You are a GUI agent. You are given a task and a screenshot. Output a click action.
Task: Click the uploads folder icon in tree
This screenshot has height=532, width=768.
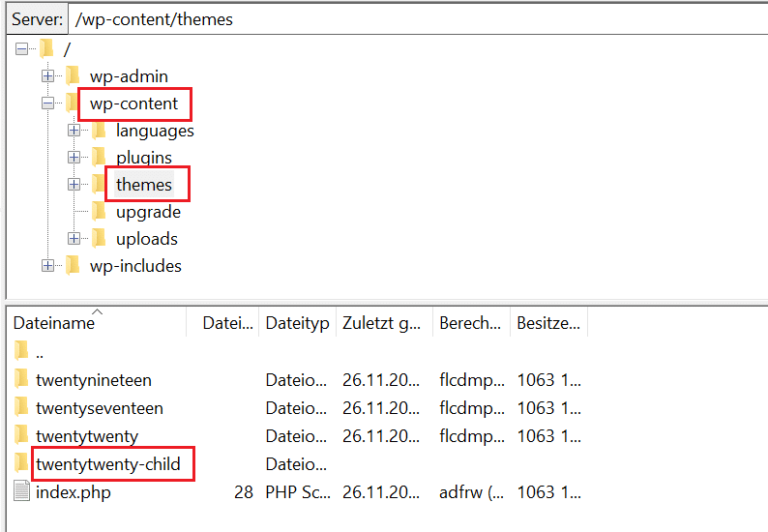pyautogui.click(x=100, y=238)
